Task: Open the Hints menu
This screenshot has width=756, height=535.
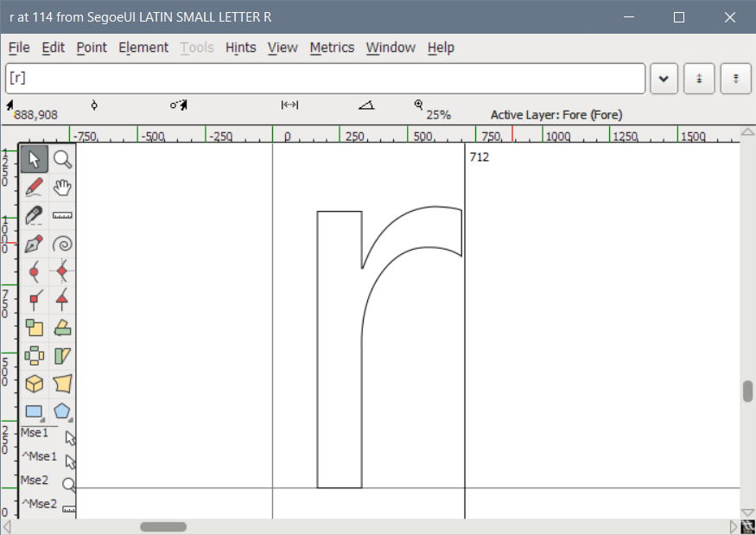Action: 240,48
